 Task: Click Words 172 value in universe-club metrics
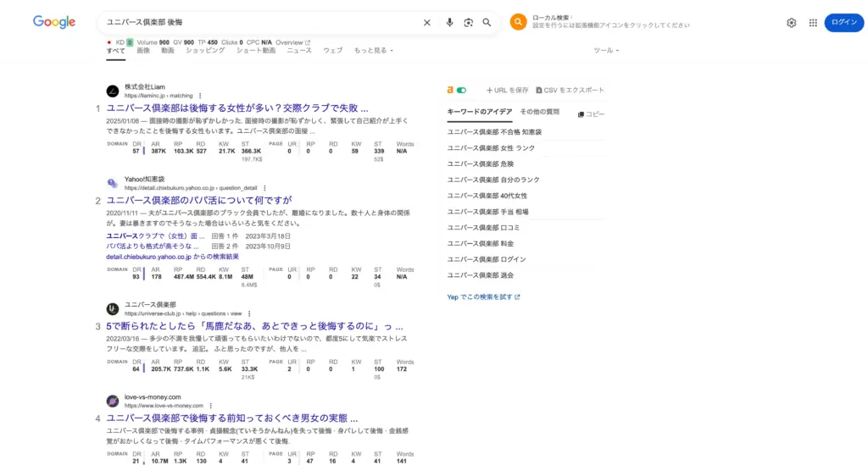(402, 368)
